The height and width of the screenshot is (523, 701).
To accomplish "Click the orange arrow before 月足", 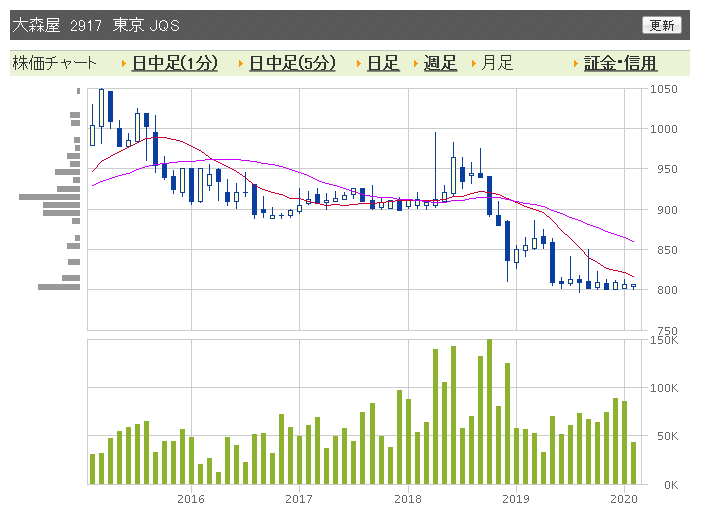I will tap(474, 63).
